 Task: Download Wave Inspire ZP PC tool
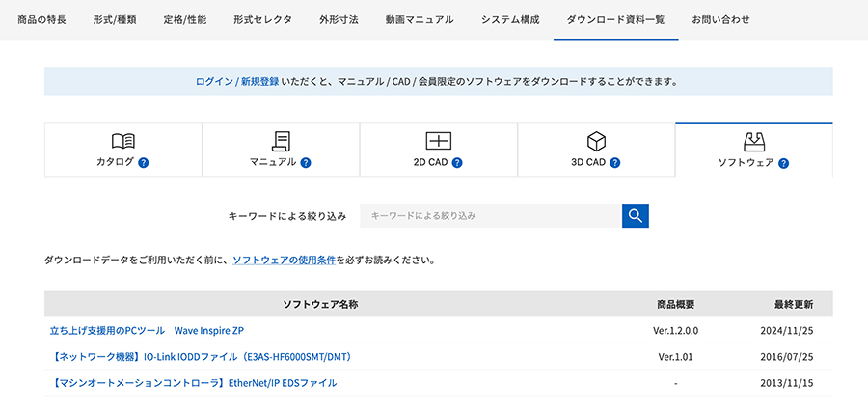147,331
